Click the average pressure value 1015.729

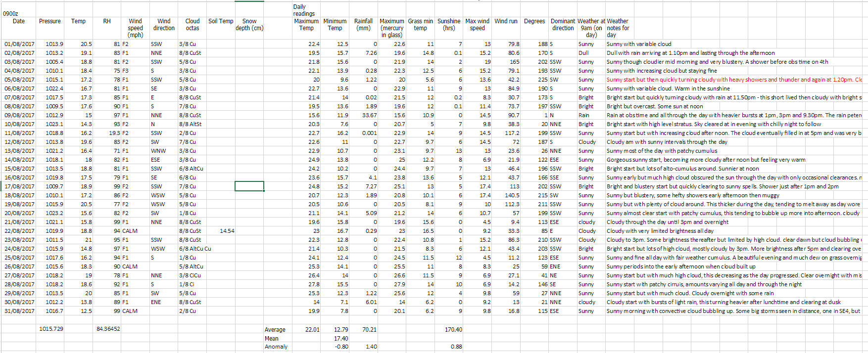coord(51,329)
